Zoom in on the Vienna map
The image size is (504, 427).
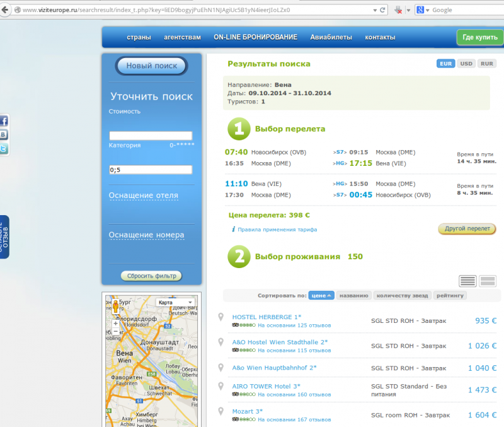pyautogui.click(x=115, y=324)
